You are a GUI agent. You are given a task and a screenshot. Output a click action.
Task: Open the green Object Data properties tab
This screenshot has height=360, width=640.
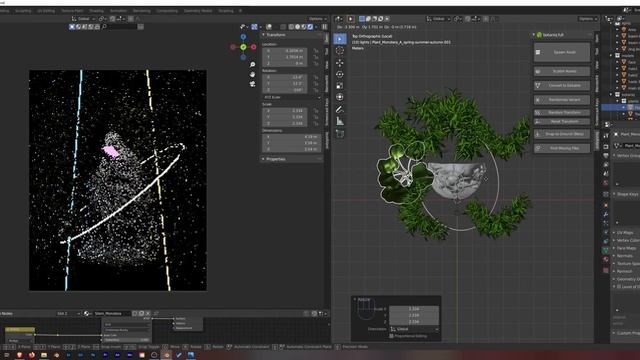pos(606,250)
